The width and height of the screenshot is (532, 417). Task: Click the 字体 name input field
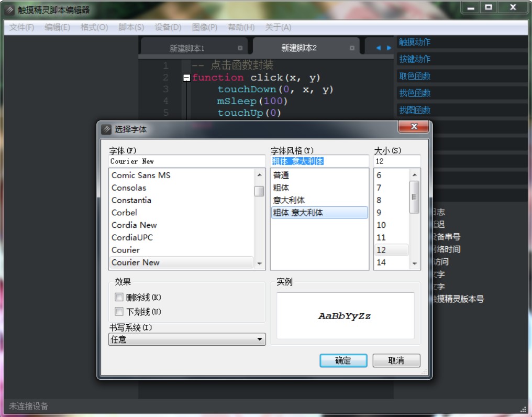click(187, 161)
